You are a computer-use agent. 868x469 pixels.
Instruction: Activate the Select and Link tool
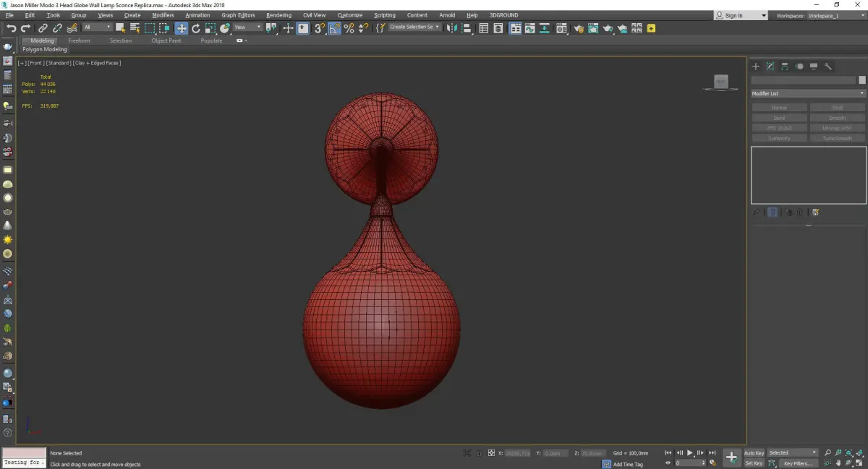pyautogui.click(x=43, y=28)
